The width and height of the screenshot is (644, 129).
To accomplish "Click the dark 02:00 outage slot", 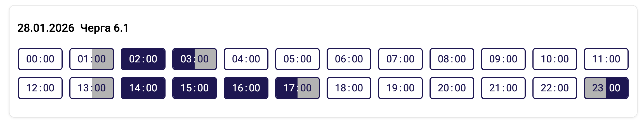I will click(x=143, y=59).
